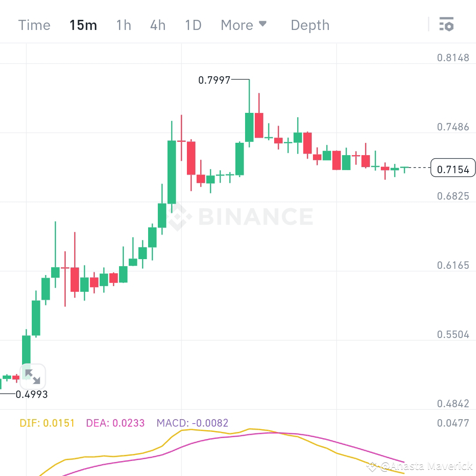This screenshot has width=476, height=476.
Task: Click the current price label 0.7154
Action: click(x=453, y=168)
